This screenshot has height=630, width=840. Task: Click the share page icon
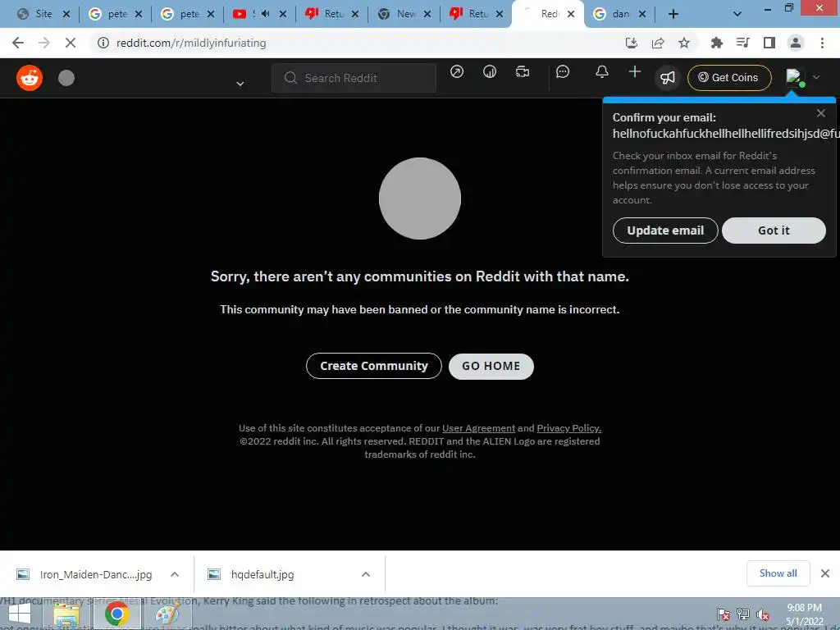658,43
